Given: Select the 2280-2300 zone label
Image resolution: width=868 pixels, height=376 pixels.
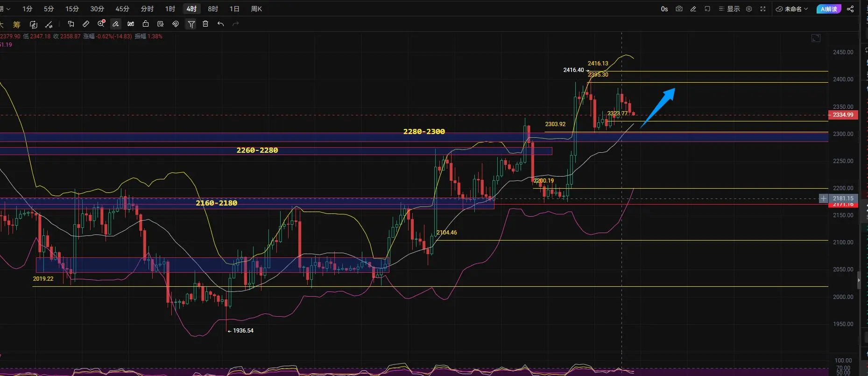Looking at the screenshot, I should click(424, 132).
